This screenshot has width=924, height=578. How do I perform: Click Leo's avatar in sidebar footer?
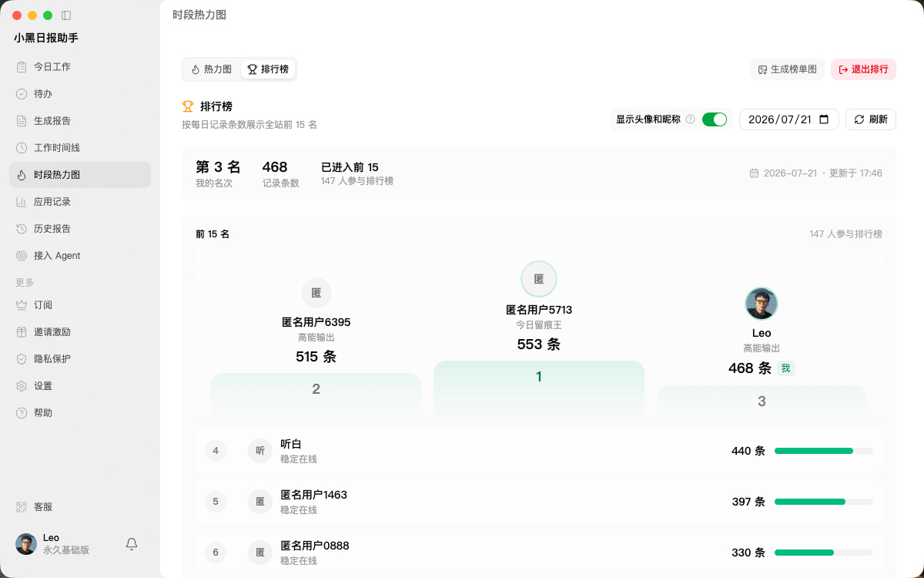(x=26, y=544)
